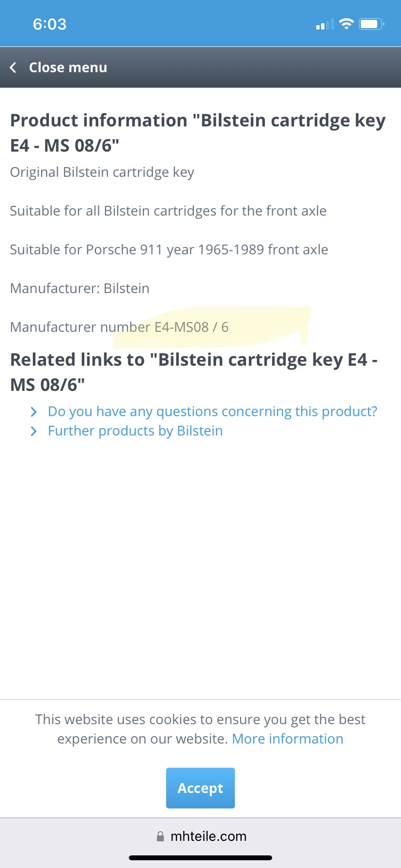Tap the home indicator bar

click(200, 858)
